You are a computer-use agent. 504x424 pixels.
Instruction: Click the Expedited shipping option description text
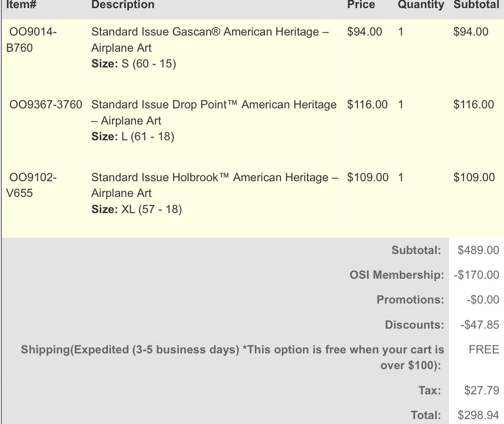click(232, 357)
